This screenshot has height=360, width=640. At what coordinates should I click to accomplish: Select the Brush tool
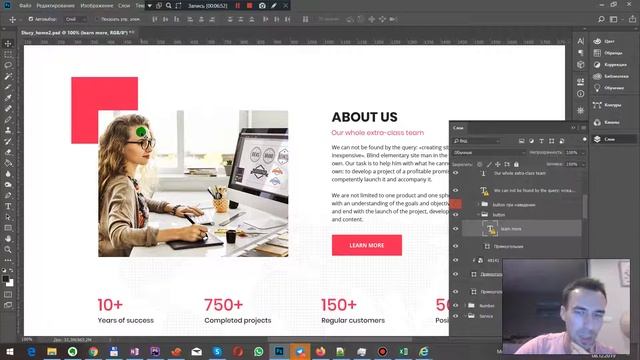point(8,120)
